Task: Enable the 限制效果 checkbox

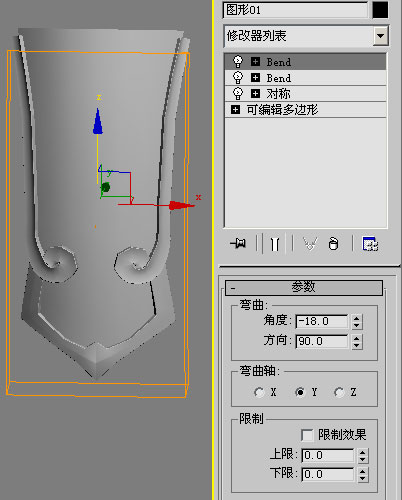Action: coord(307,435)
